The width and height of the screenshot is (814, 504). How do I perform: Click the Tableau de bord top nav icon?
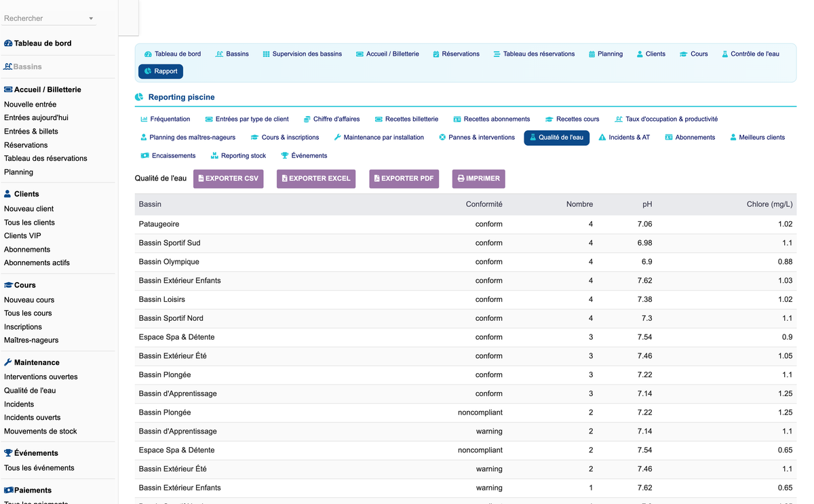[x=149, y=54]
